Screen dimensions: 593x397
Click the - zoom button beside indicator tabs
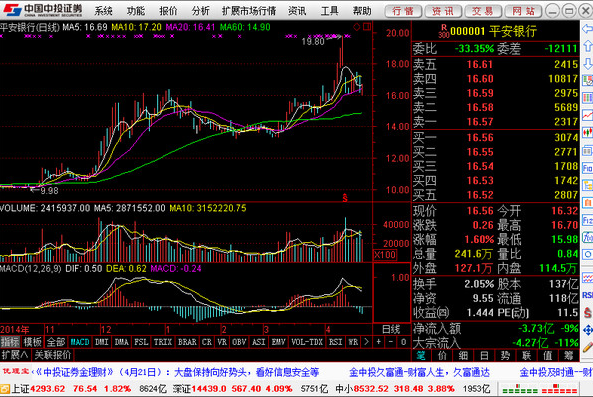391,342
